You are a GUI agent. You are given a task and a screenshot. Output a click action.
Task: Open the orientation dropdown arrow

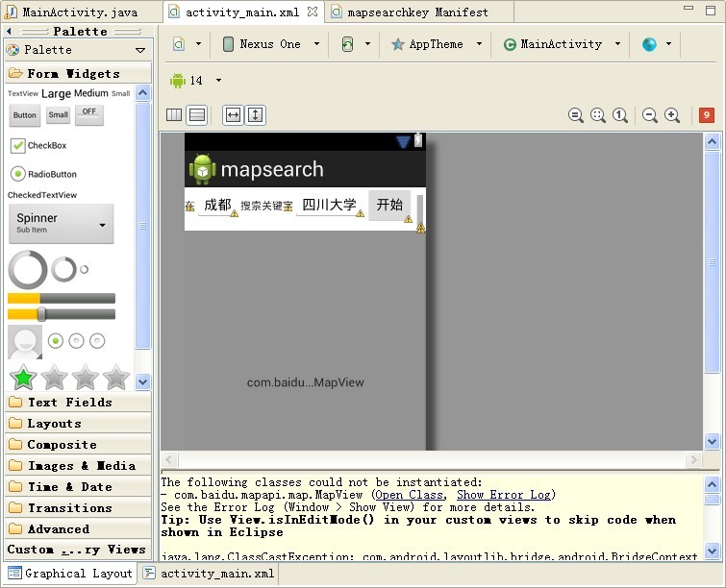(367, 44)
